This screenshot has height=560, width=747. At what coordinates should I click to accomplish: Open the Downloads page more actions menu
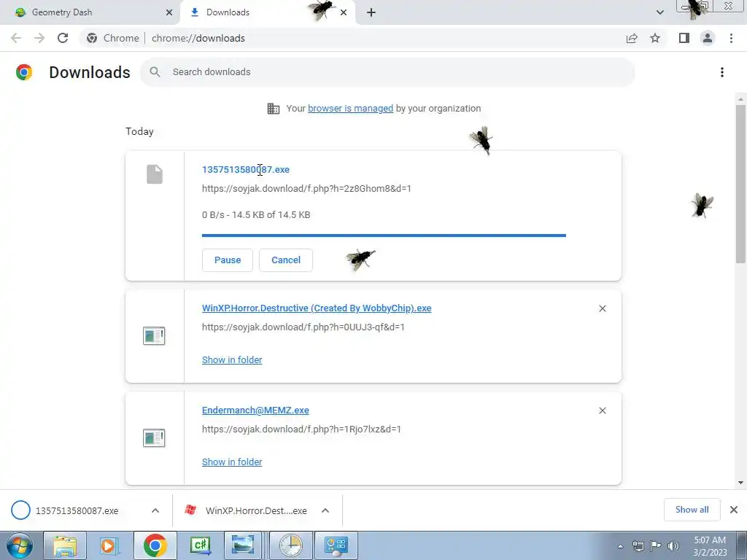click(722, 72)
